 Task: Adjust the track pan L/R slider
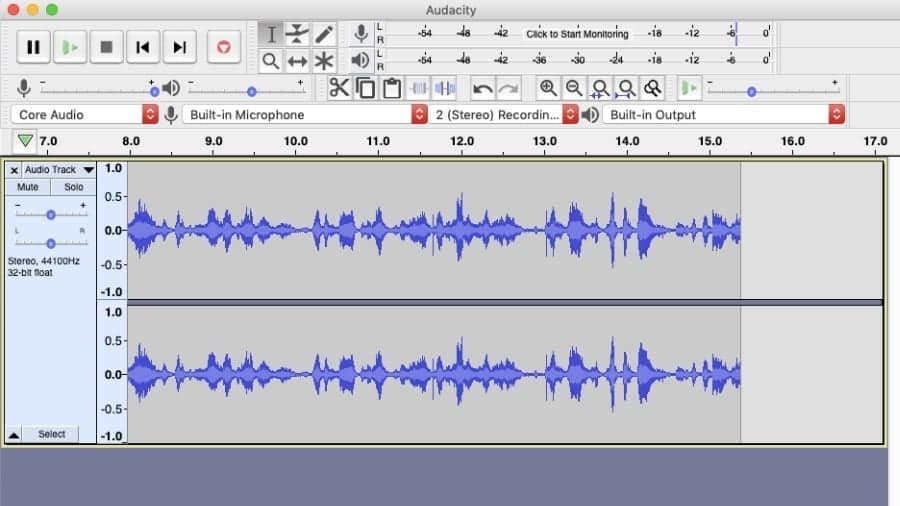[x=51, y=243]
